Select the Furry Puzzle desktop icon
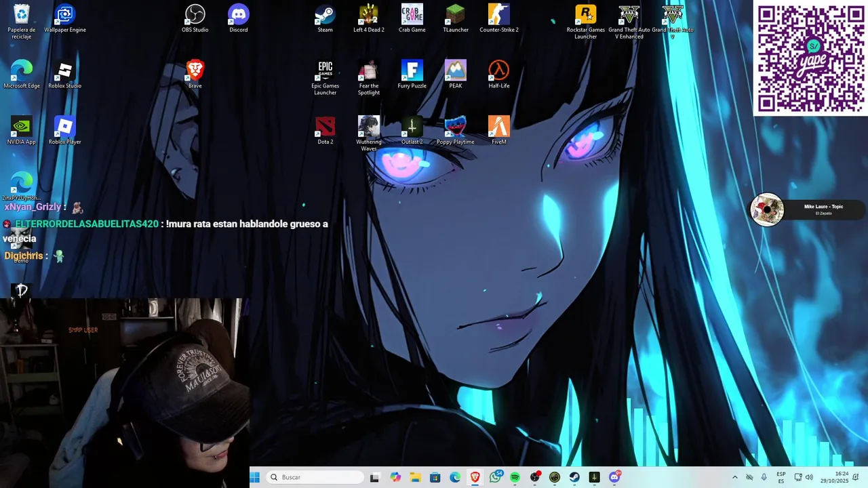The height and width of the screenshot is (488, 868). click(x=412, y=75)
